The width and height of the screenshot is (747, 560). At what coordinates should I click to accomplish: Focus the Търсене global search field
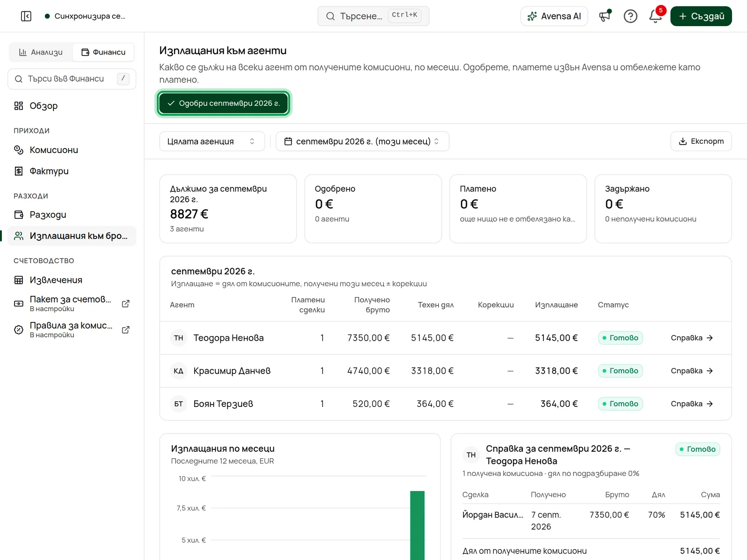tap(373, 16)
